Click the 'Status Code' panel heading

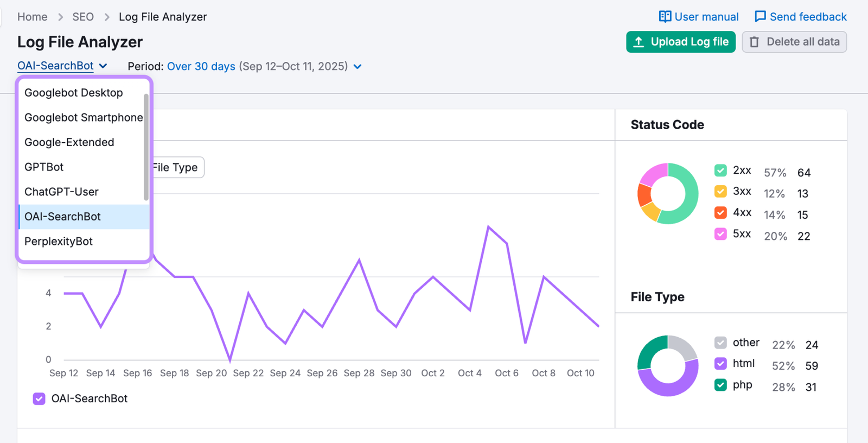[x=667, y=125]
